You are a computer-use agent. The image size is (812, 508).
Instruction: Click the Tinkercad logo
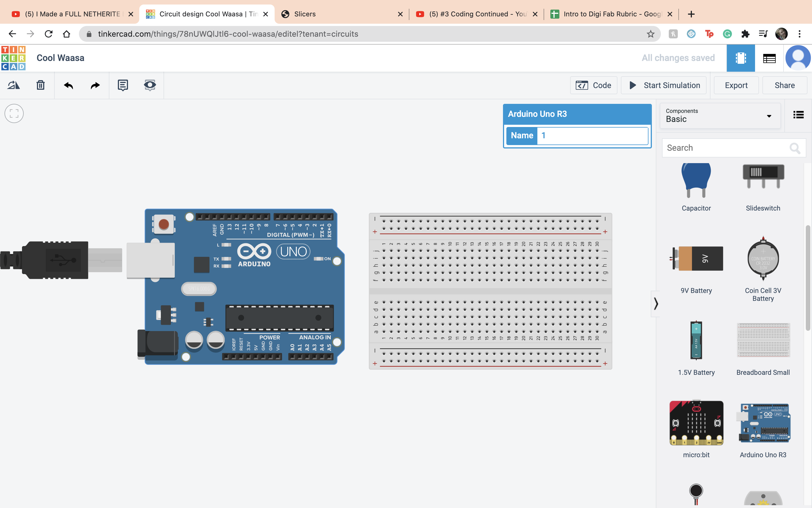point(14,58)
